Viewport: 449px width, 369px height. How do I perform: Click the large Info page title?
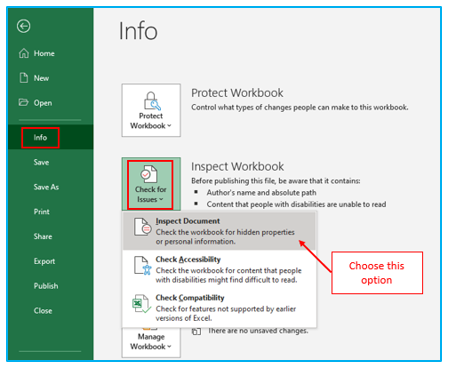[x=138, y=31]
